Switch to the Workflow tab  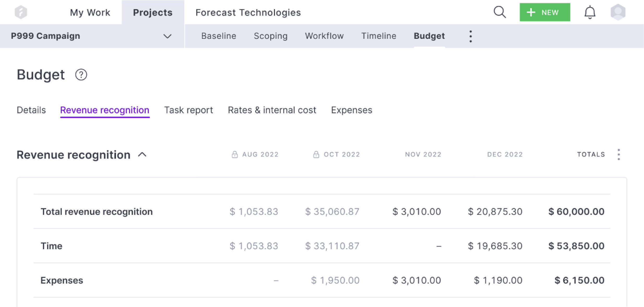[324, 36]
